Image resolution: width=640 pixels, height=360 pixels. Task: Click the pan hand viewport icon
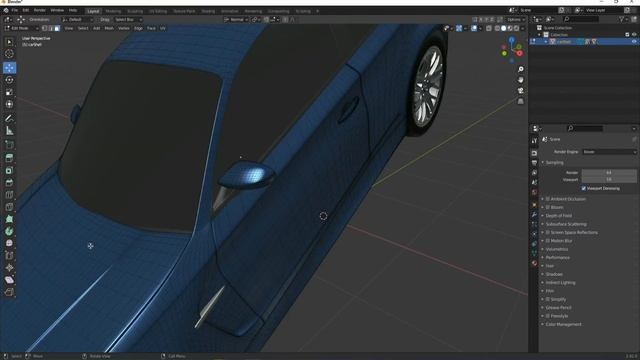point(520,80)
